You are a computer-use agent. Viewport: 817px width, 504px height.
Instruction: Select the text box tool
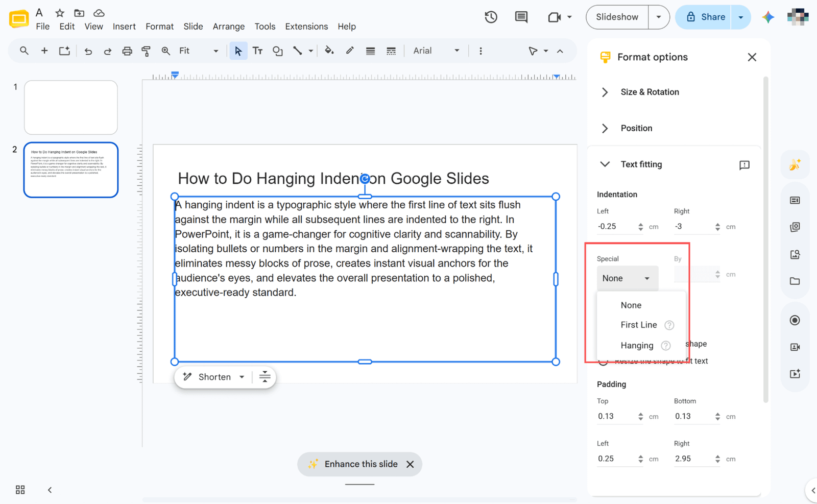point(257,51)
